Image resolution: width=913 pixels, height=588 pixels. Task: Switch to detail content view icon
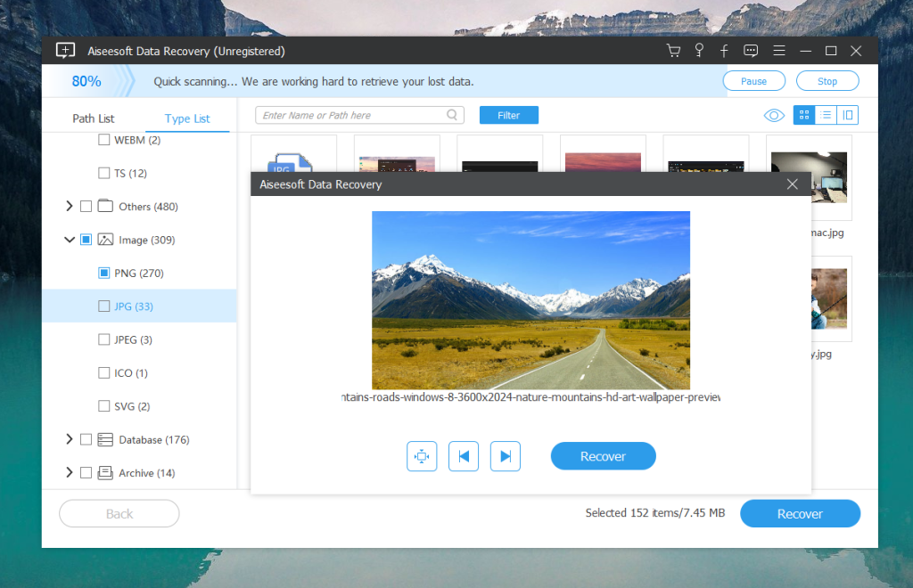[x=848, y=115]
